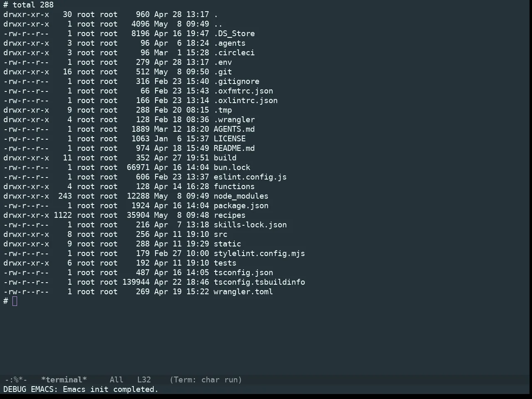
Task: Click the All position indicator in mode line
Action: coord(116,380)
